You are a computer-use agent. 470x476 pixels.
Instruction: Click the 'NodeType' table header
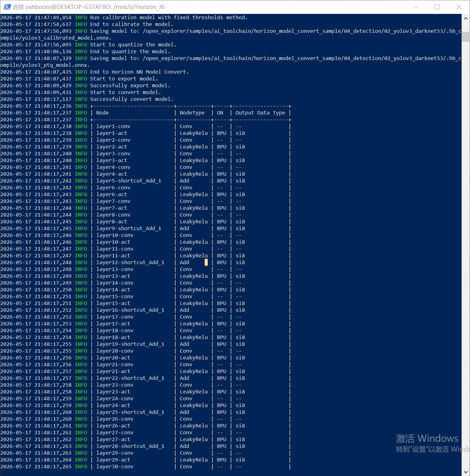pyautogui.click(x=192, y=113)
